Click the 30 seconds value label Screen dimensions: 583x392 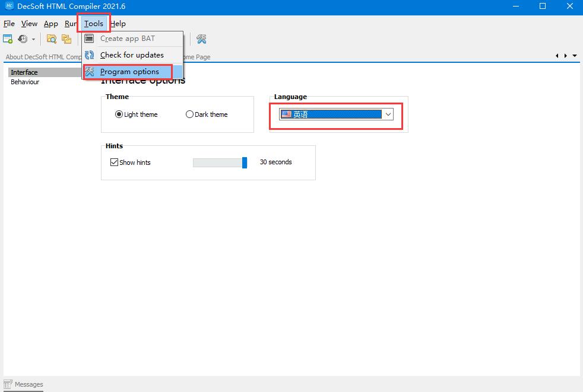[x=276, y=162]
